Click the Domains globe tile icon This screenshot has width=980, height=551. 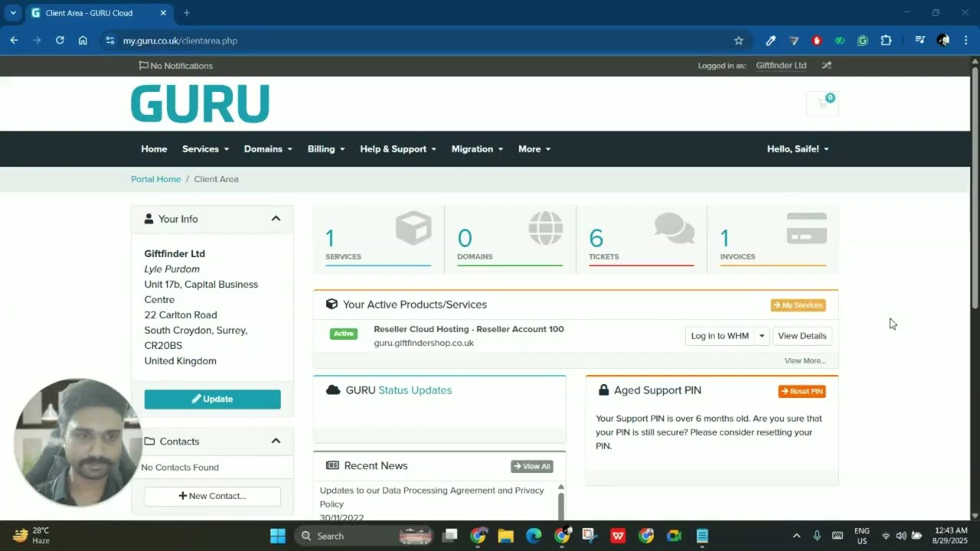click(x=546, y=229)
